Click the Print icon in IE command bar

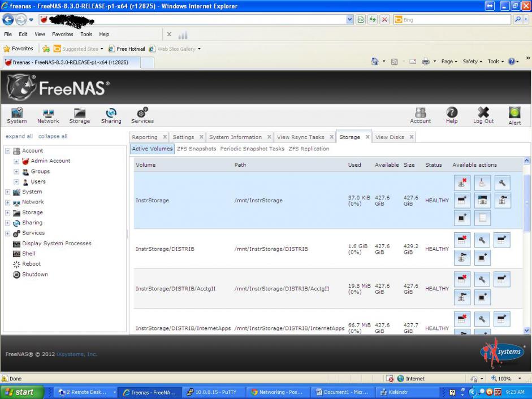(426, 62)
